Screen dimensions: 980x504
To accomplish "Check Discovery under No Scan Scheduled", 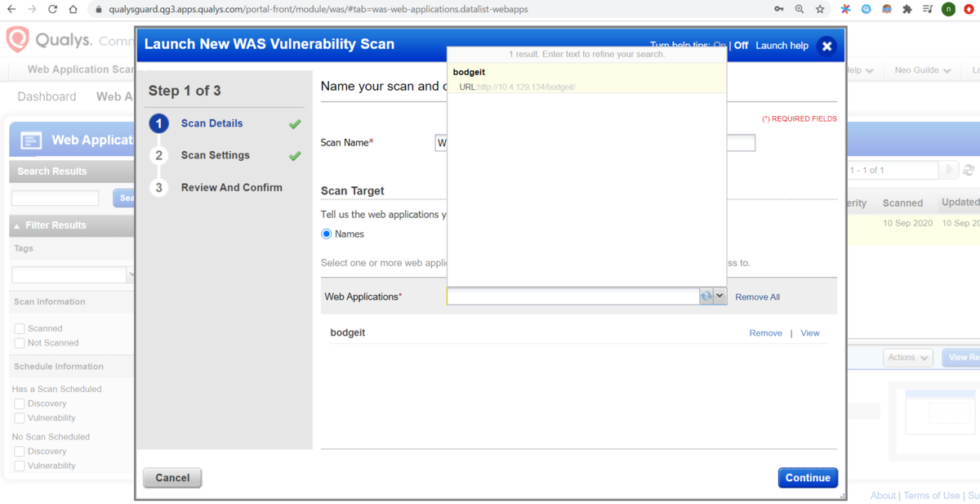I will [x=20, y=451].
